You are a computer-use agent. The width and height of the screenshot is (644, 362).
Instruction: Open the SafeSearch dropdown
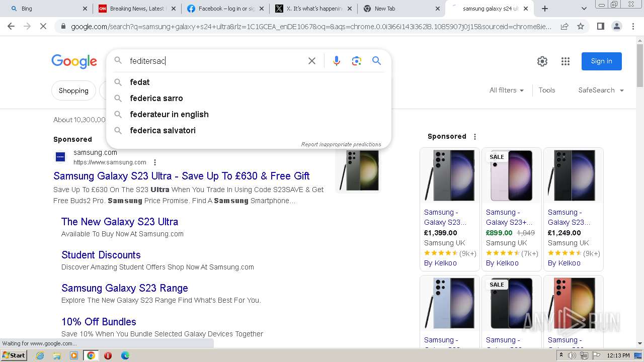(601, 90)
